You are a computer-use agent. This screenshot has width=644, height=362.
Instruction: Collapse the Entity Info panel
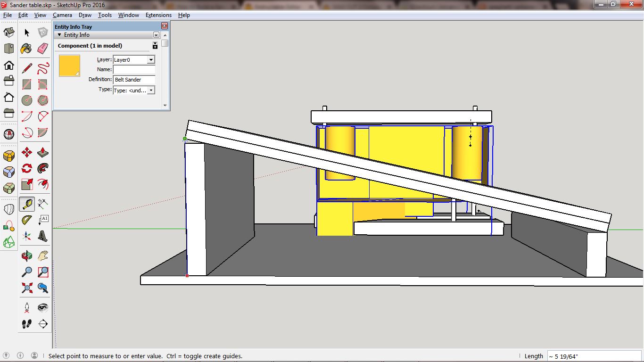tap(59, 35)
